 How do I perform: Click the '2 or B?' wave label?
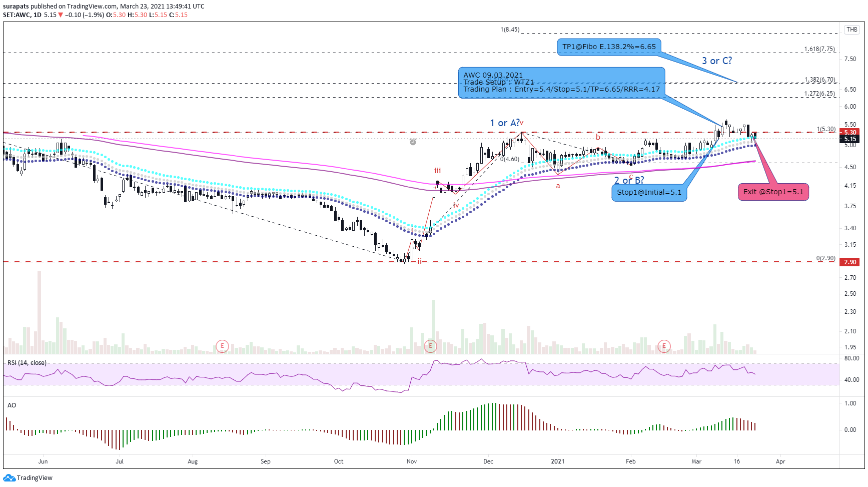[x=629, y=180]
